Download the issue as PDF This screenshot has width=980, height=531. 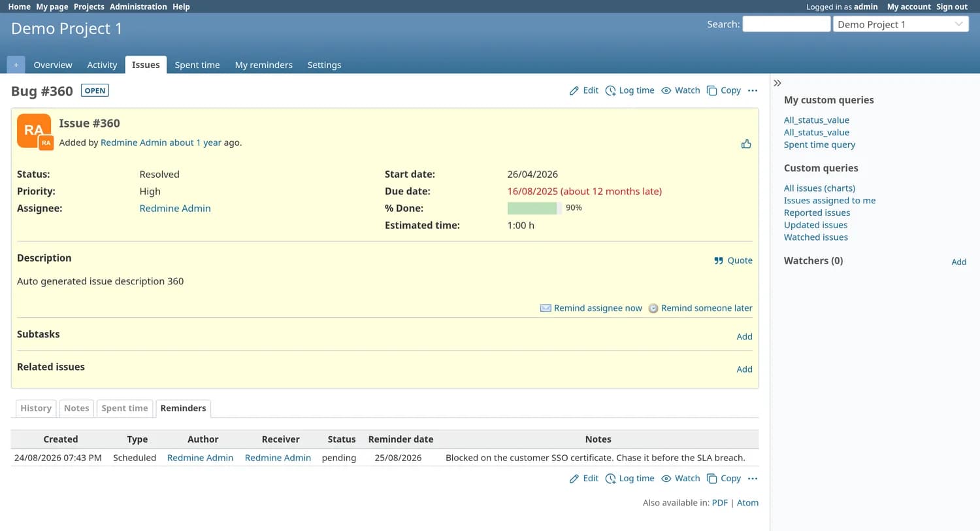click(x=719, y=503)
